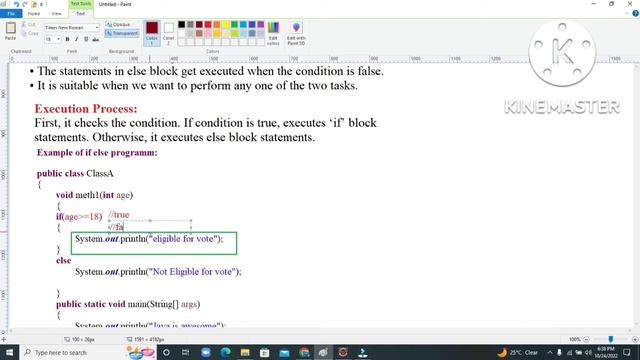Click the taskbar clock and date
This screenshot has height=360, width=640.
[607, 352]
